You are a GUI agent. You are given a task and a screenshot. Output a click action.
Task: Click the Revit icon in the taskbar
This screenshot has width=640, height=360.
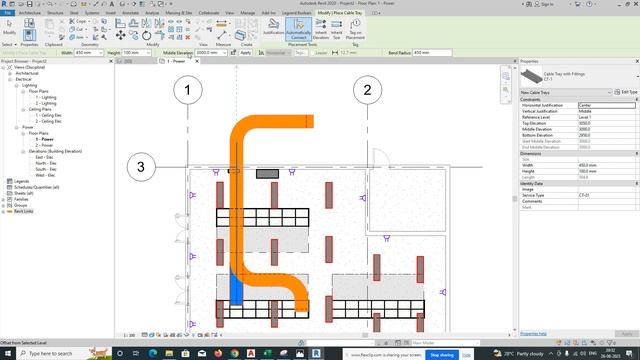pyautogui.click(x=316, y=353)
